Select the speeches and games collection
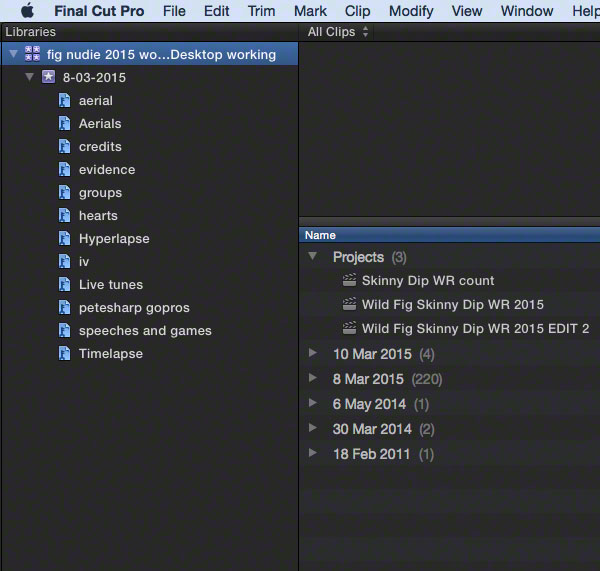Screen dimensions: 600x571 [145, 331]
